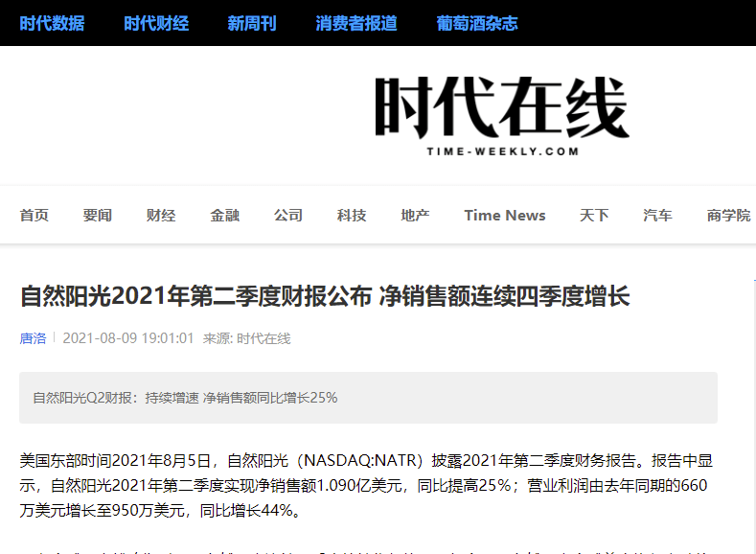
Task: Click the article headline about 自然阳光 2021 财报
Action: (325, 296)
